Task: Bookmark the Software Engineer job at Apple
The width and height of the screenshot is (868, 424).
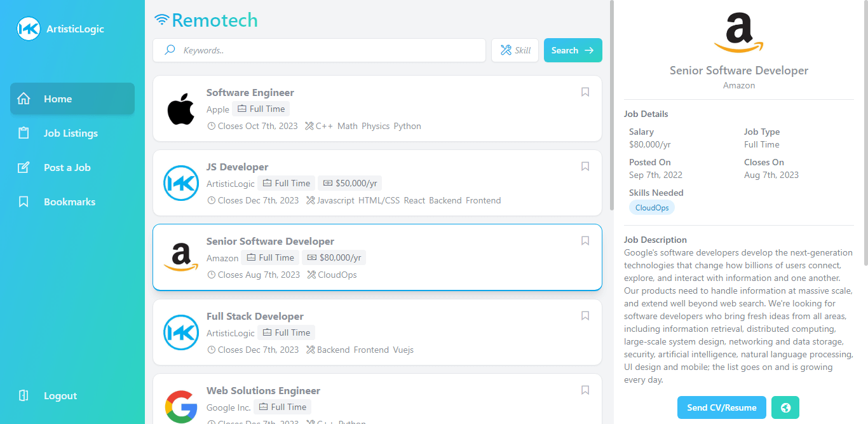Action: click(x=585, y=92)
